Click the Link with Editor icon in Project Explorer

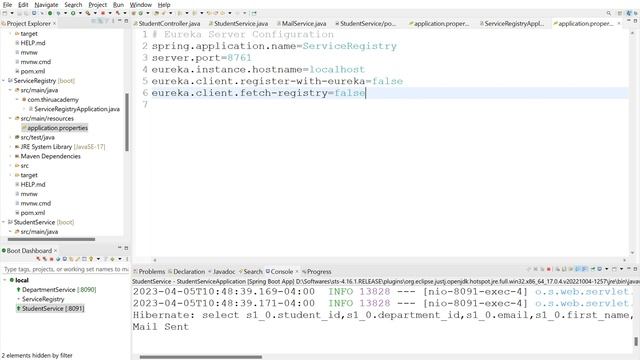100,20
